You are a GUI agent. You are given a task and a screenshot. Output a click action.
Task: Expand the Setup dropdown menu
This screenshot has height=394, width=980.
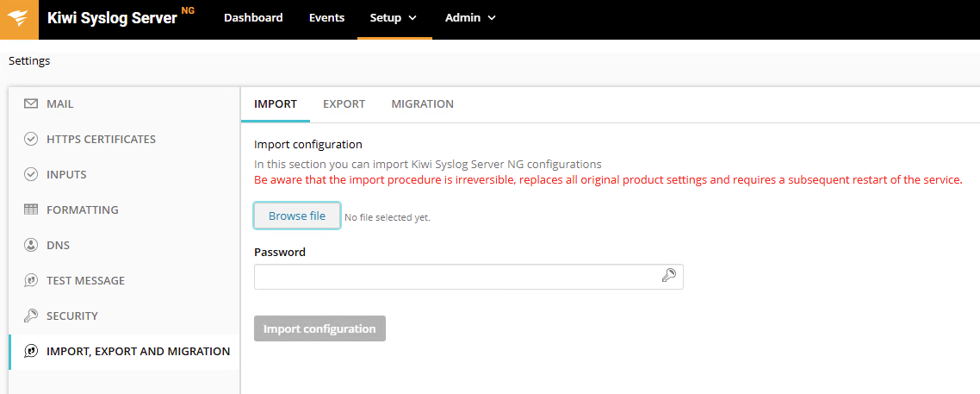coord(394,18)
